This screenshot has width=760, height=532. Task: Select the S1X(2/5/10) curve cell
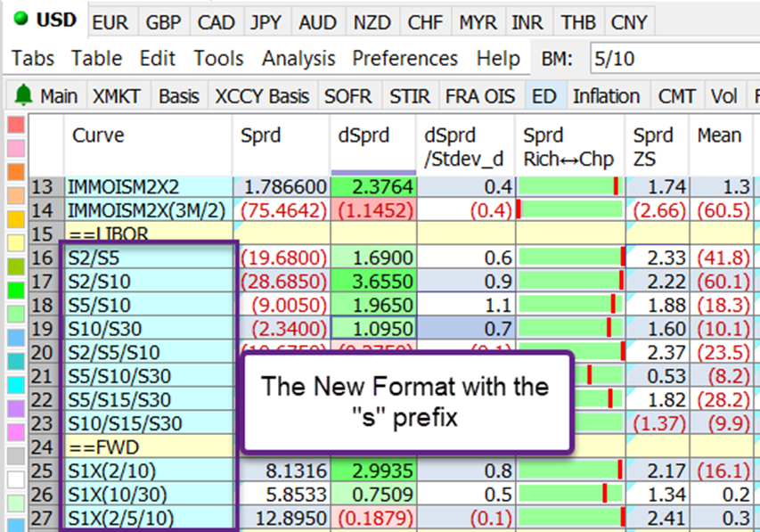tap(148, 518)
